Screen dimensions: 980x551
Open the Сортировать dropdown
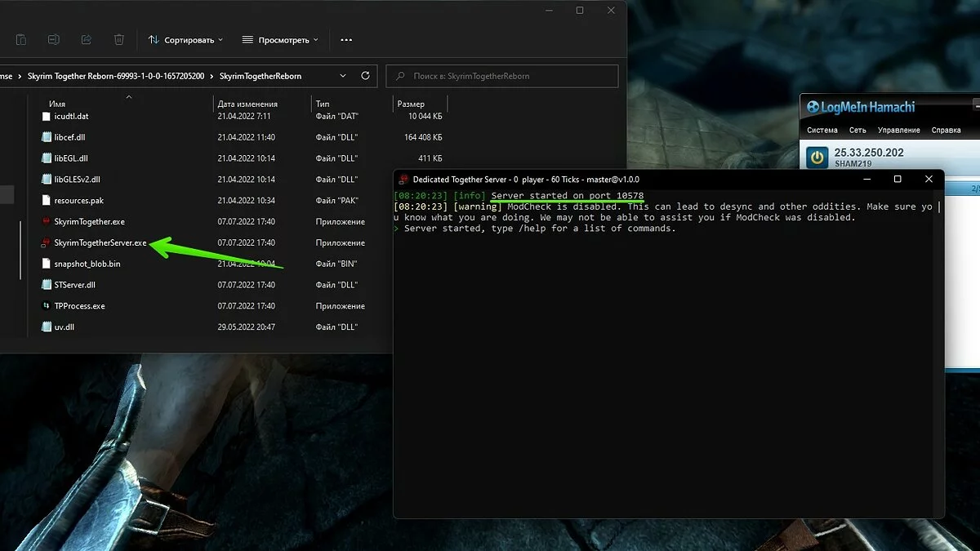[185, 40]
